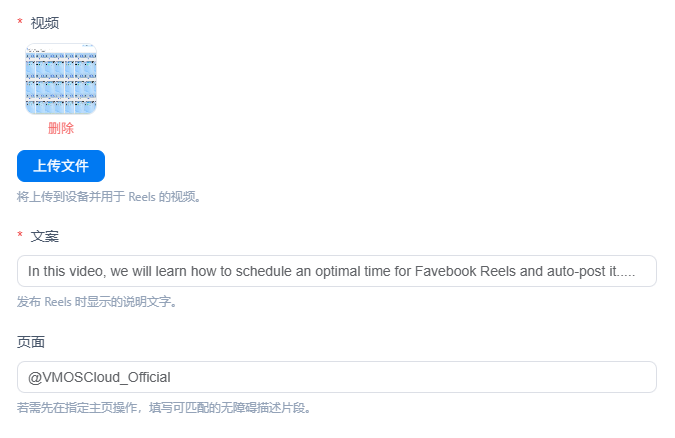Click the uploaded video thumbnail preview
Image resolution: width=675 pixels, height=438 pixels.
click(61, 79)
